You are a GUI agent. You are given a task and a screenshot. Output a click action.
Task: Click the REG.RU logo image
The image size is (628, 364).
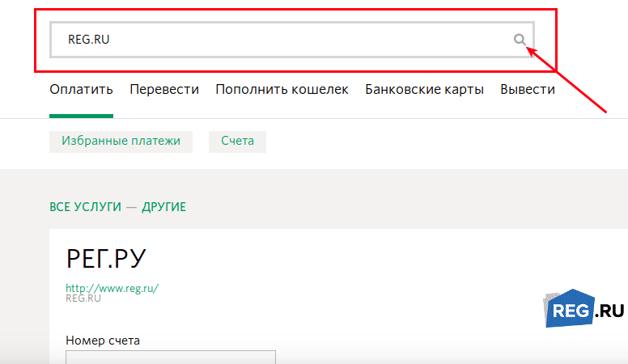pyautogui.click(x=584, y=308)
